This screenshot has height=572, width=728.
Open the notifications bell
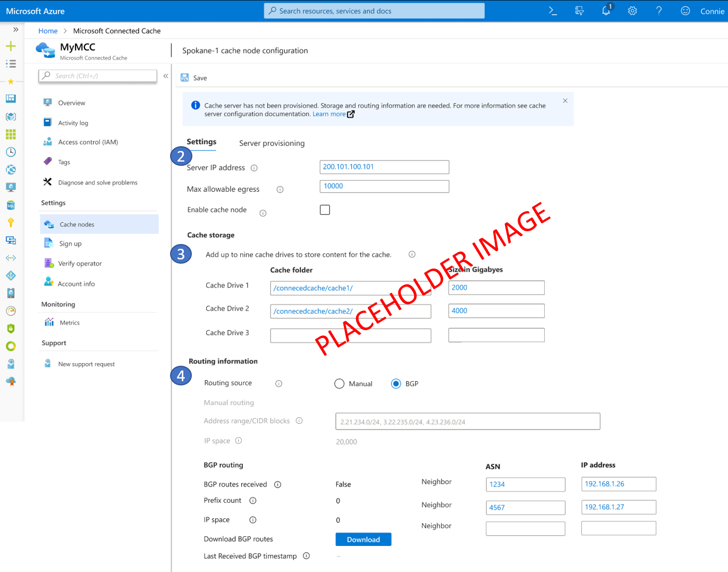pos(606,11)
